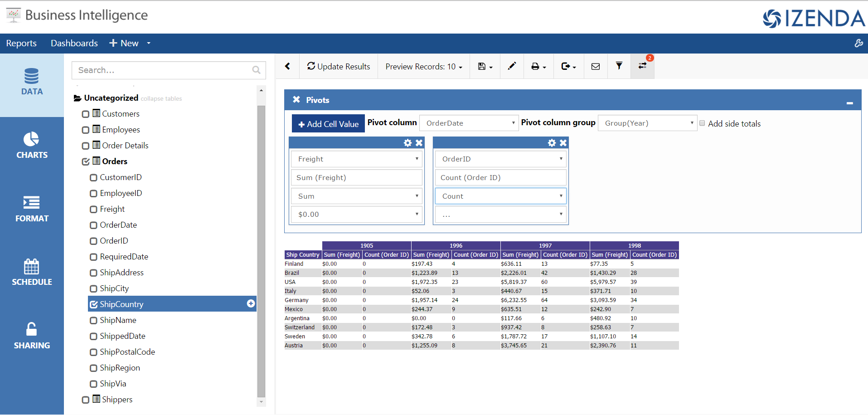
Task: Click in the data Search field
Action: [x=169, y=70]
